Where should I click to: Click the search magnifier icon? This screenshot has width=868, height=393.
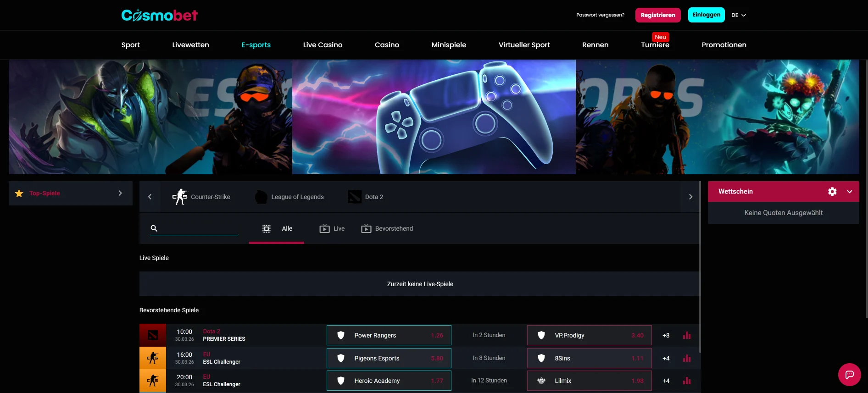[154, 228]
